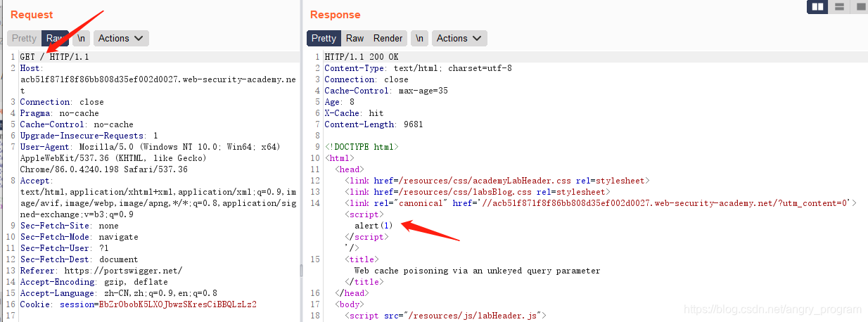
Task: Select side-by-side split layout icon
Action: coord(817,7)
